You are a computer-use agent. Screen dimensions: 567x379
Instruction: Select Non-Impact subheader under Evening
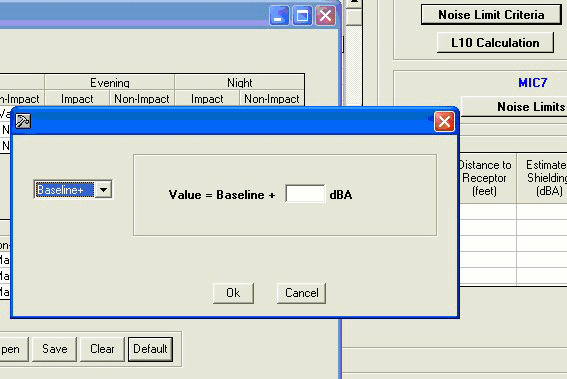[142, 98]
